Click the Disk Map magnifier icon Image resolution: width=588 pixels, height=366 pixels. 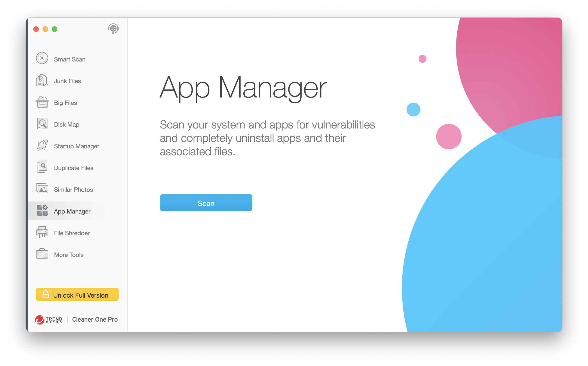coord(42,124)
